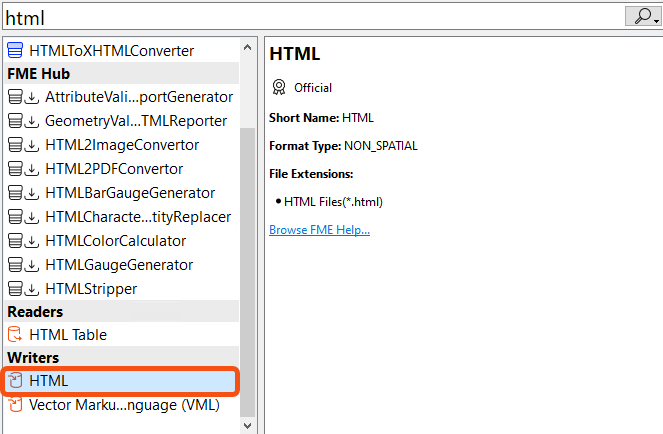Open the Browse FME Help link
The width and height of the screenshot is (663, 434).
click(x=319, y=230)
